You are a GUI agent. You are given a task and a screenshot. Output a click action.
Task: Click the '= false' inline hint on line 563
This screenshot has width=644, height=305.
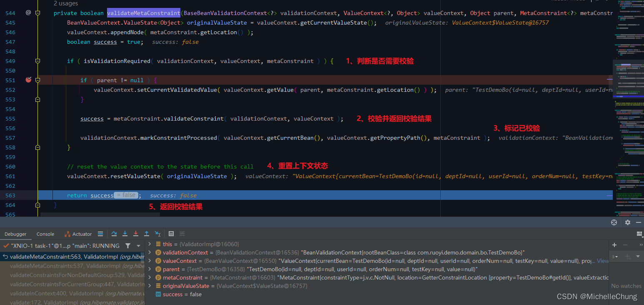[x=125, y=195]
